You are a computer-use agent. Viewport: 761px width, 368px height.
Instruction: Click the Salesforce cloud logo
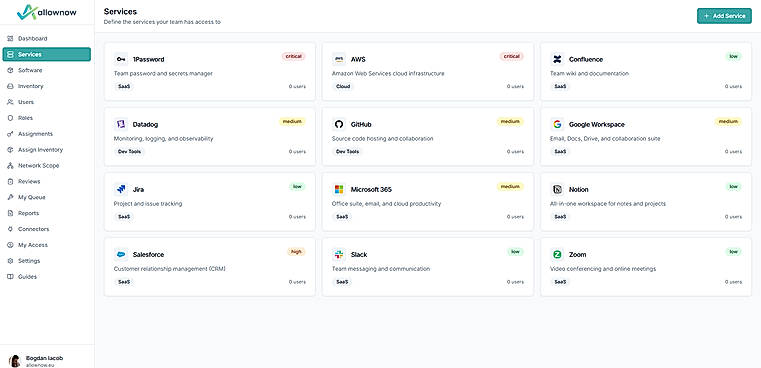pos(121,254)
